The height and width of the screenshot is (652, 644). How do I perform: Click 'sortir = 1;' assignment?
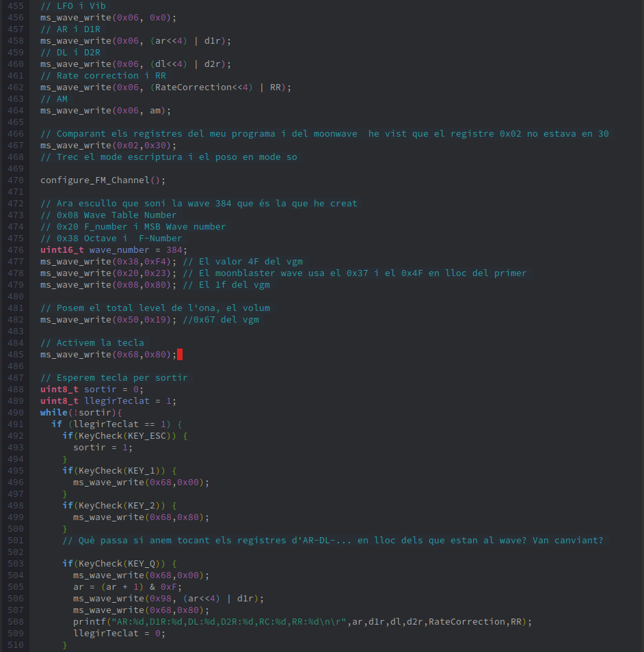(103, 448)
